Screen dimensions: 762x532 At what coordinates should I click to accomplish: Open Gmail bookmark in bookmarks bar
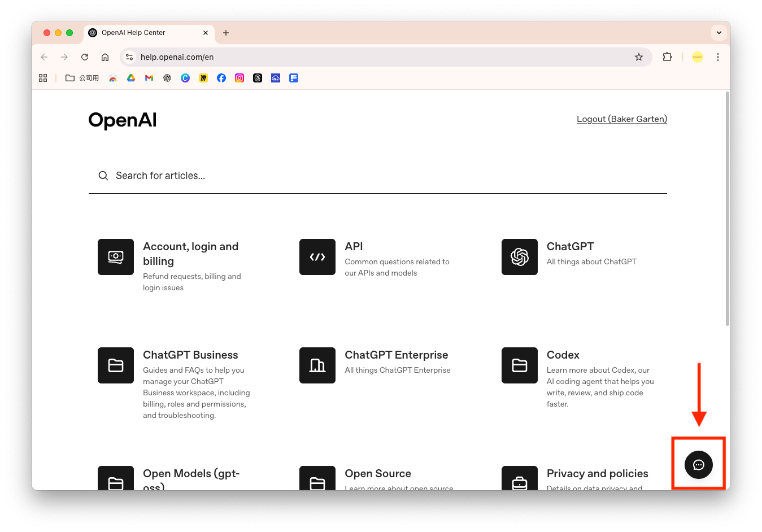point(149,78)
